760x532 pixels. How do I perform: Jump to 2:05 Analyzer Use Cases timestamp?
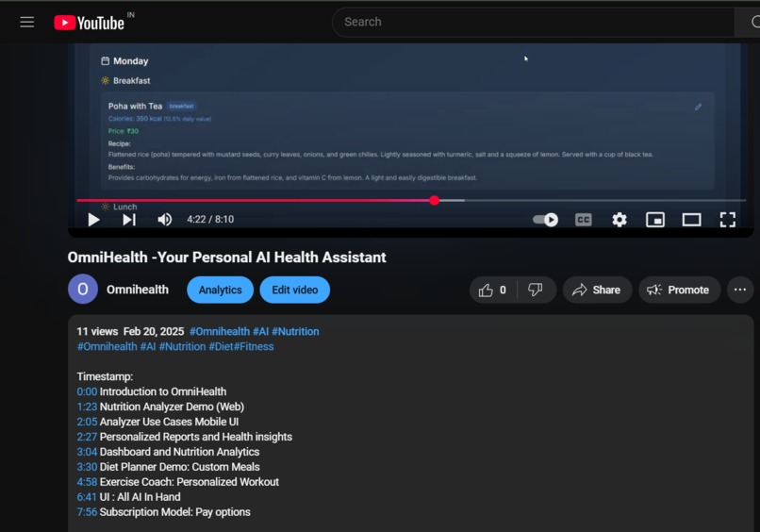tap(87, 422)
